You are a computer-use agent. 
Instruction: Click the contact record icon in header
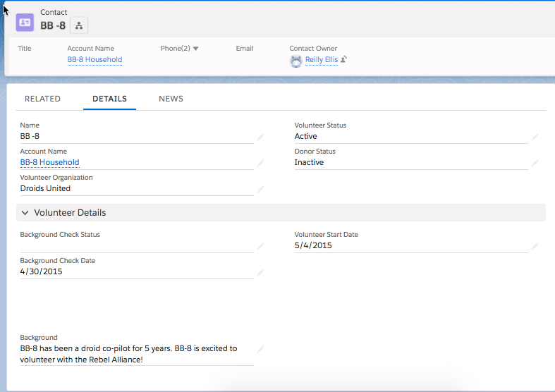[25, 22]
